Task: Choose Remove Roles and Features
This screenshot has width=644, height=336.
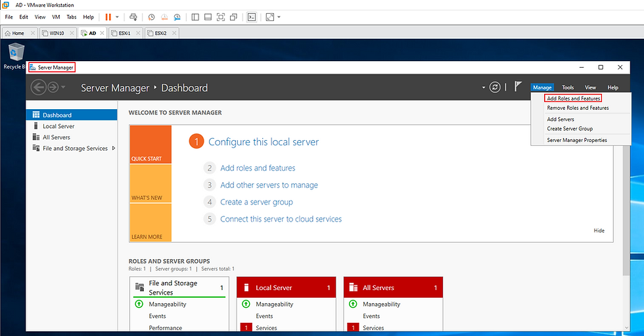Action: [x=578, y=108]
